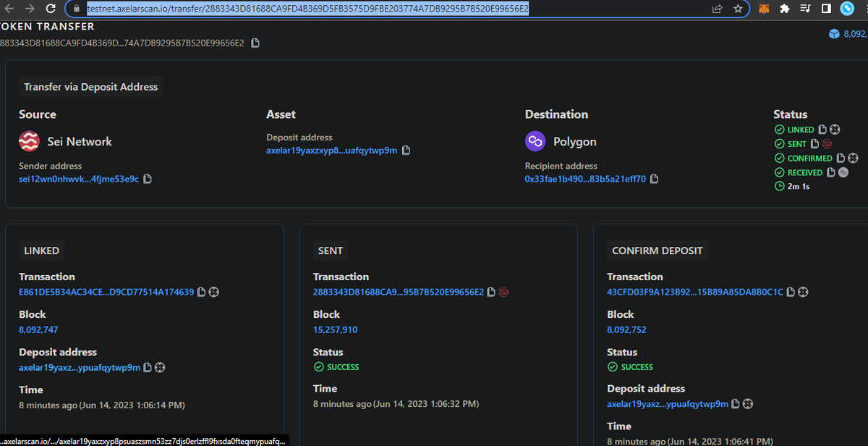Click SUCCESS status in SENT card
Viewport: 868px width, 446px height.
[x=337, y=367]
